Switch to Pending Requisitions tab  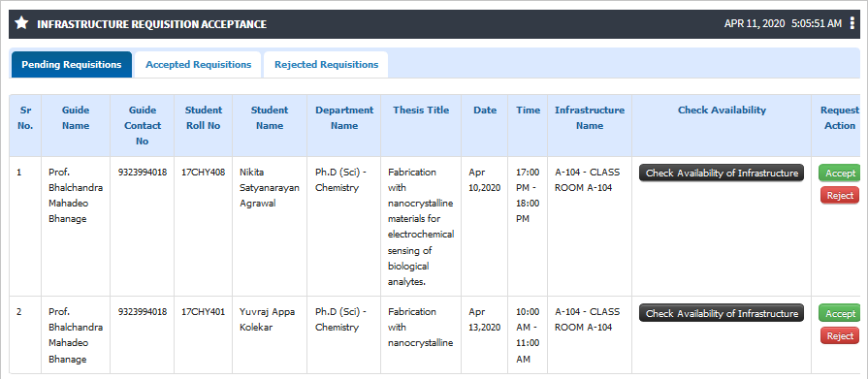click(72, 65)
